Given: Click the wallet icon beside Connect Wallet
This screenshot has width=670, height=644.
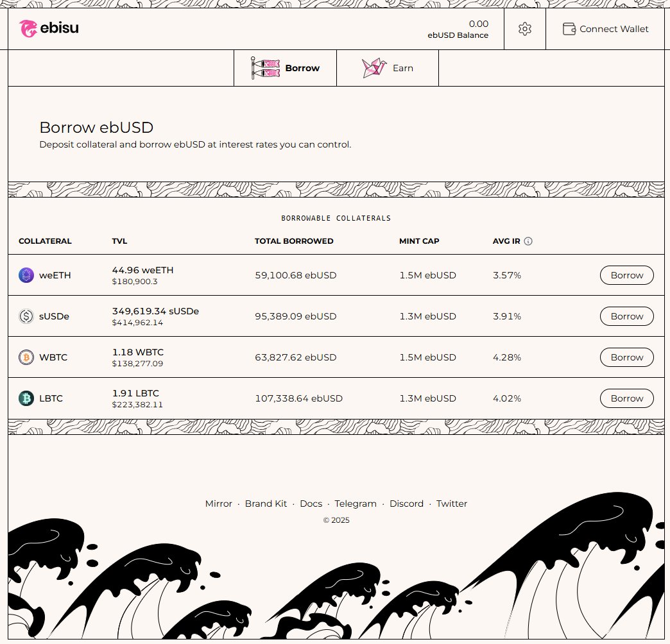Looking at the screenshot, I should (x=569, y=29).
